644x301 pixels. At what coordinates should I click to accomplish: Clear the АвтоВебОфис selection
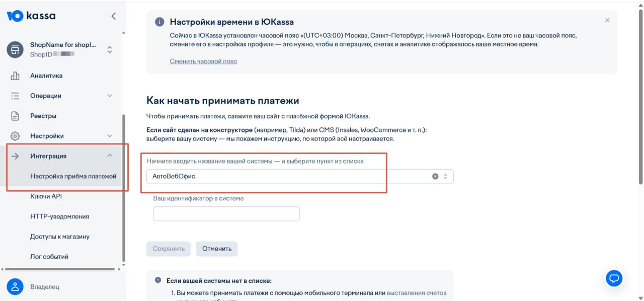[x=435, y=177]
